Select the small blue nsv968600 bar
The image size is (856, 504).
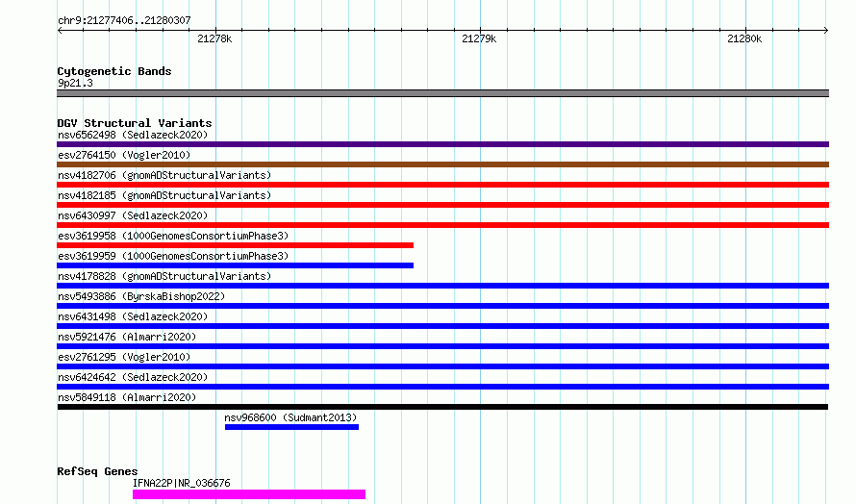291,427
